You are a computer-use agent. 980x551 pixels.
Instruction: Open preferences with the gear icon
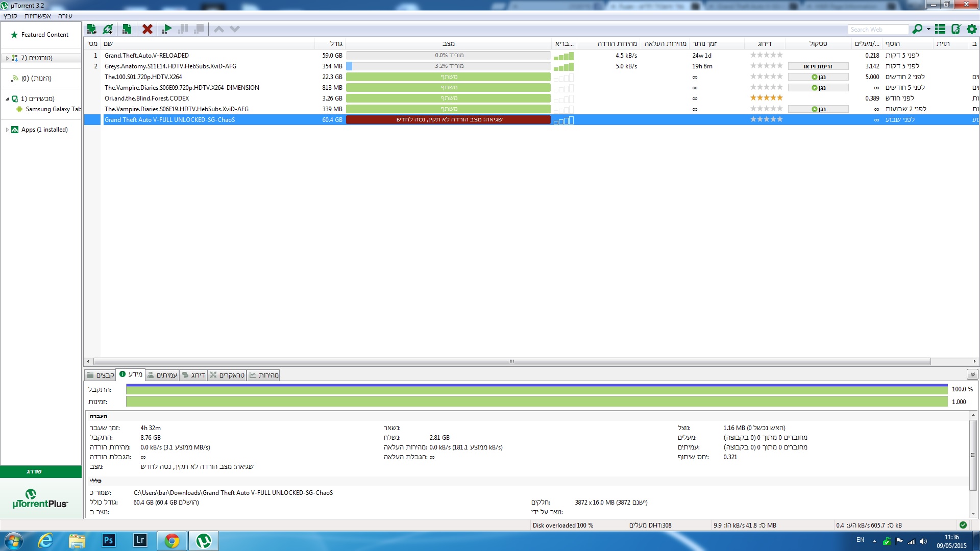point(972,29)
